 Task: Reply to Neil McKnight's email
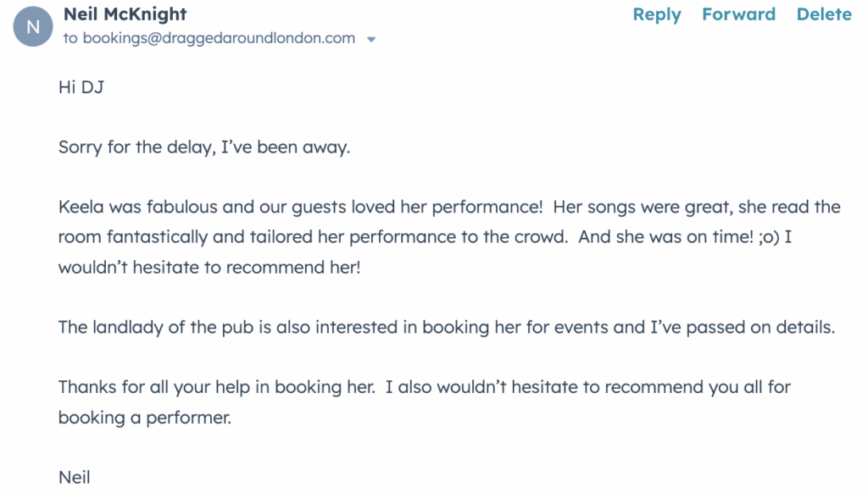(657, 14)
